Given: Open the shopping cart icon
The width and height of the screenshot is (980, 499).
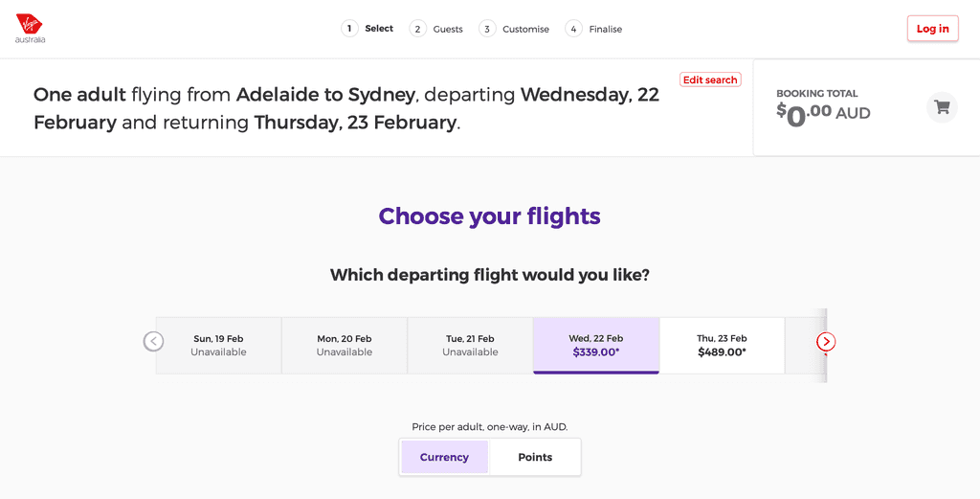Looking at the screenshot, I should pos(942,107).
